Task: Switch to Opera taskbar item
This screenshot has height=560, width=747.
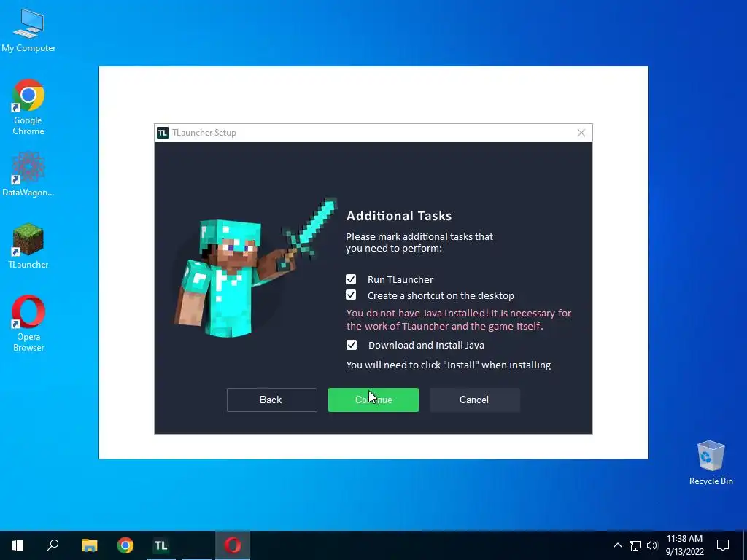Action: pos(233,545)
